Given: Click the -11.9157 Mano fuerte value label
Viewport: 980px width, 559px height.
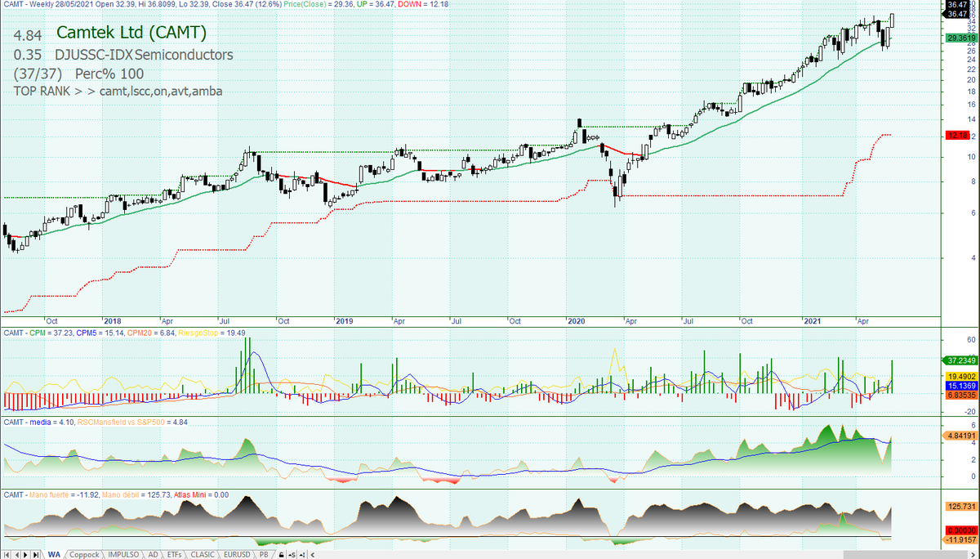Looking at the screenshot, I should tap(961, 539).
